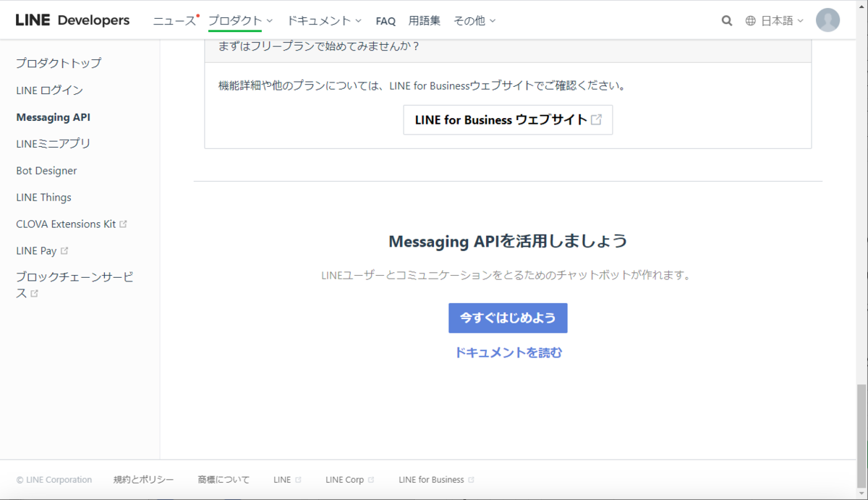Open the ニュース menu item

[174, 21]
